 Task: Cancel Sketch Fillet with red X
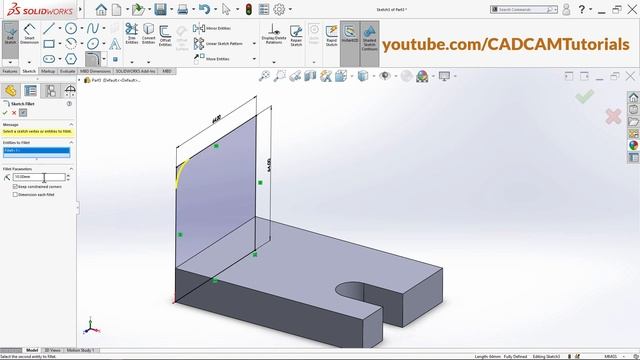[x=14, y=113]
